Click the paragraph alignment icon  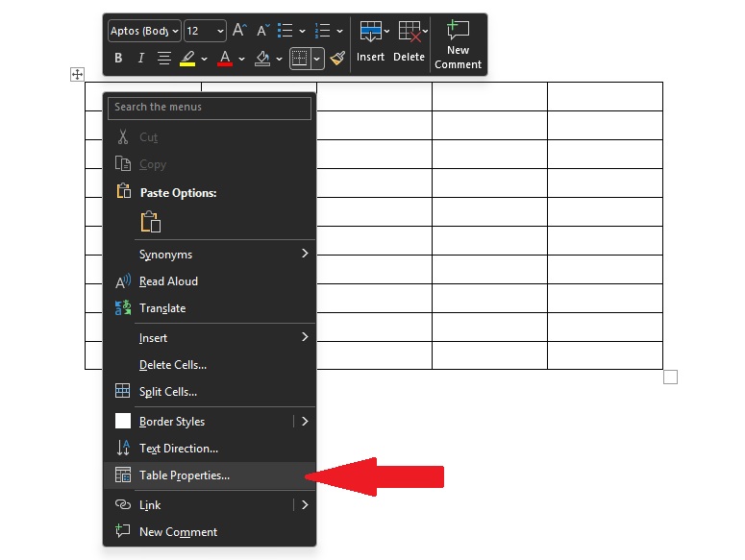(164, 58)
